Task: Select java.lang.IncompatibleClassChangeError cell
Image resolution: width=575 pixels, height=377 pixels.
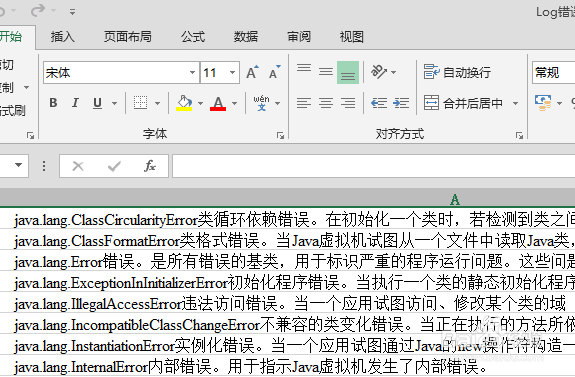Action: (x=288, y=325)
